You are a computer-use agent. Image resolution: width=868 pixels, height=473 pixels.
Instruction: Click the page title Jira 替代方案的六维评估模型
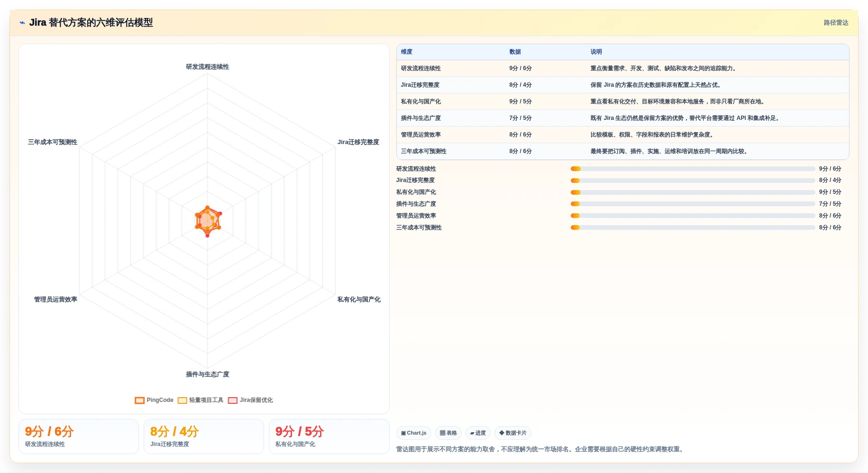(x=91, y=23)
